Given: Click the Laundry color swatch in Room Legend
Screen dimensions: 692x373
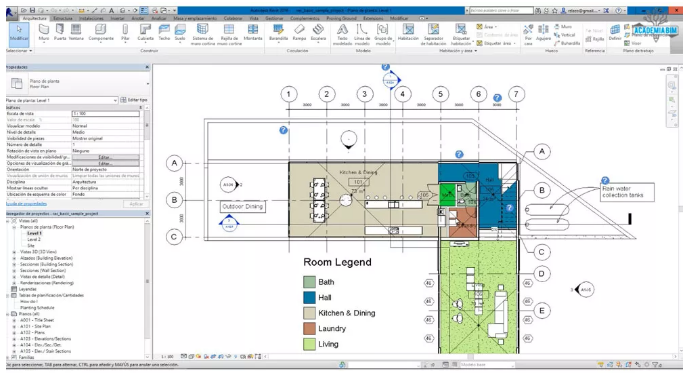Looking at the screenshot, I should pos(309,328).
